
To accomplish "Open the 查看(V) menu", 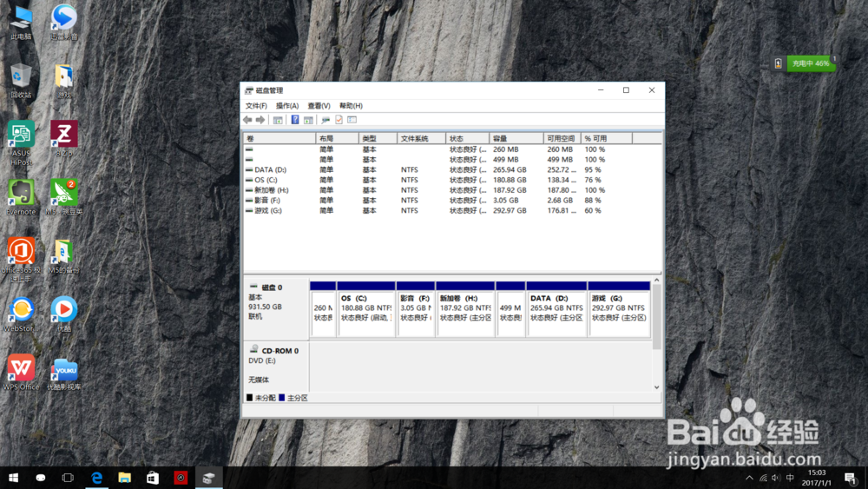I will pyautogui.click(x=319, y=106).
